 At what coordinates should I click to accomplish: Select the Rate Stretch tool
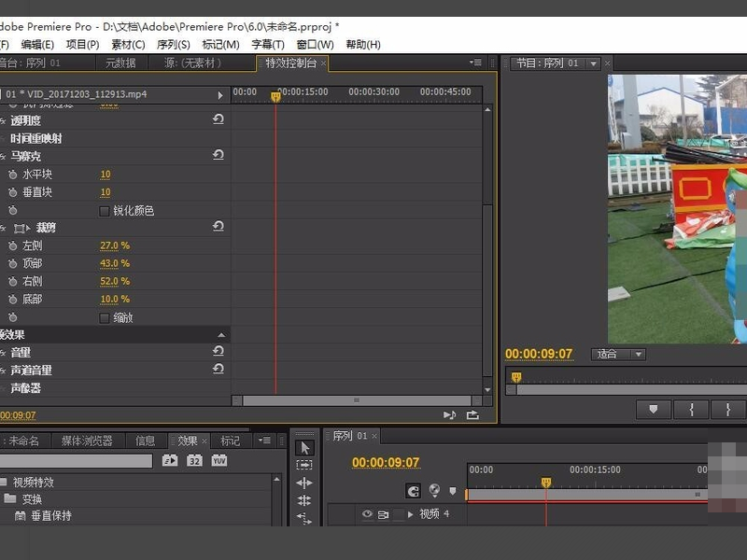[304, 518]
